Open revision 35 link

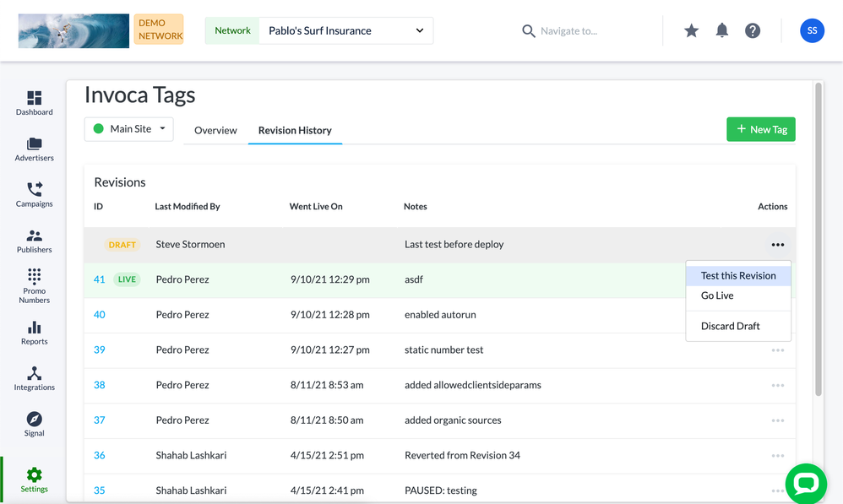100,490
